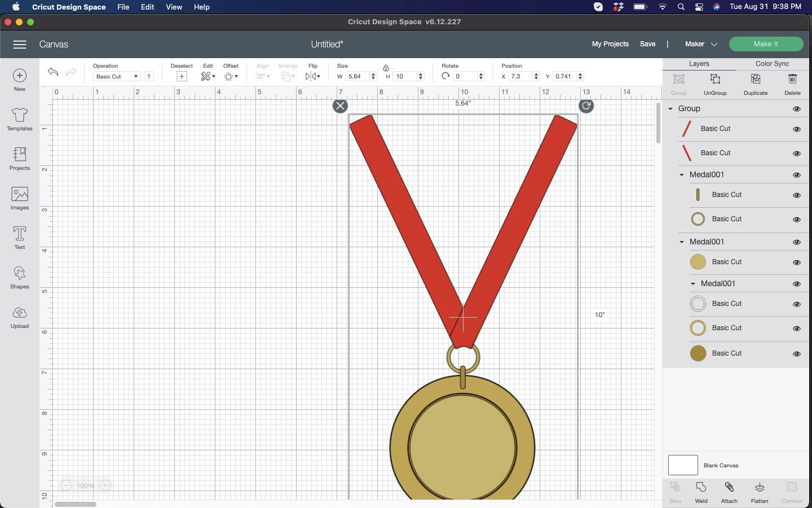The image size is (812, 508).
Task: Toggle the Size aspect ratio lock
Action: (387, 68)
